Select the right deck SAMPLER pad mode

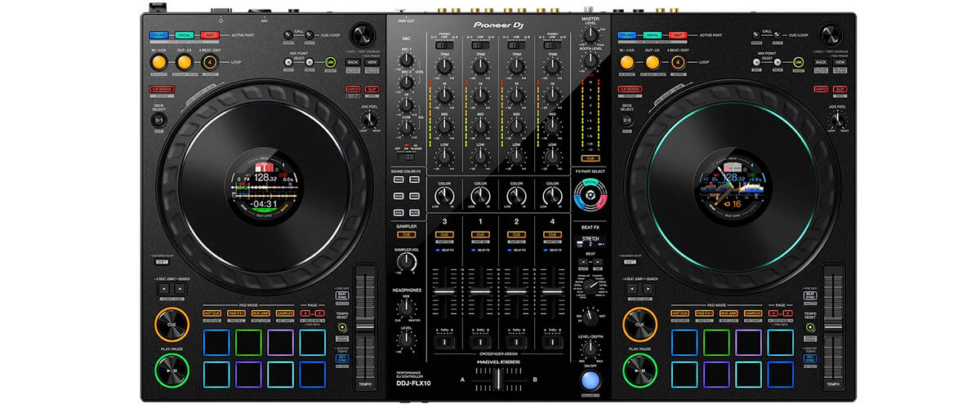point(753,313)
